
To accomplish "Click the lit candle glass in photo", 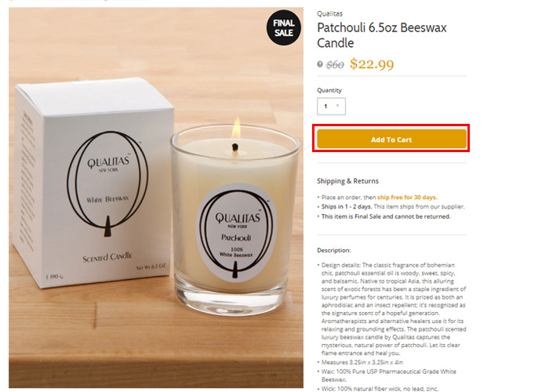I will coord(235,219).
